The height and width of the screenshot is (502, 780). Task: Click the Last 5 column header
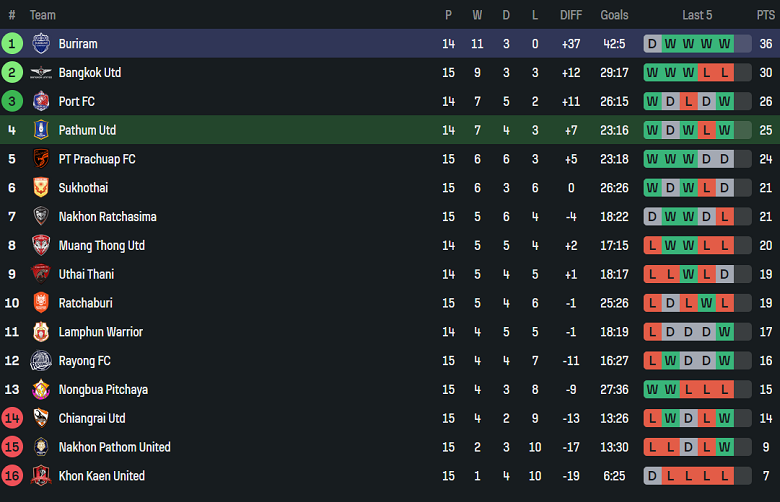[x=697, y=15]
